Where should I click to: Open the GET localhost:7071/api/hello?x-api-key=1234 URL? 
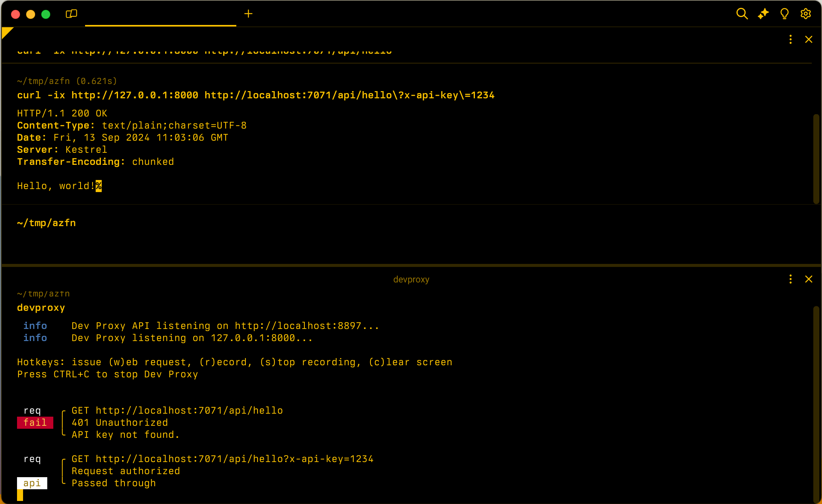click(x=234, y=459)
